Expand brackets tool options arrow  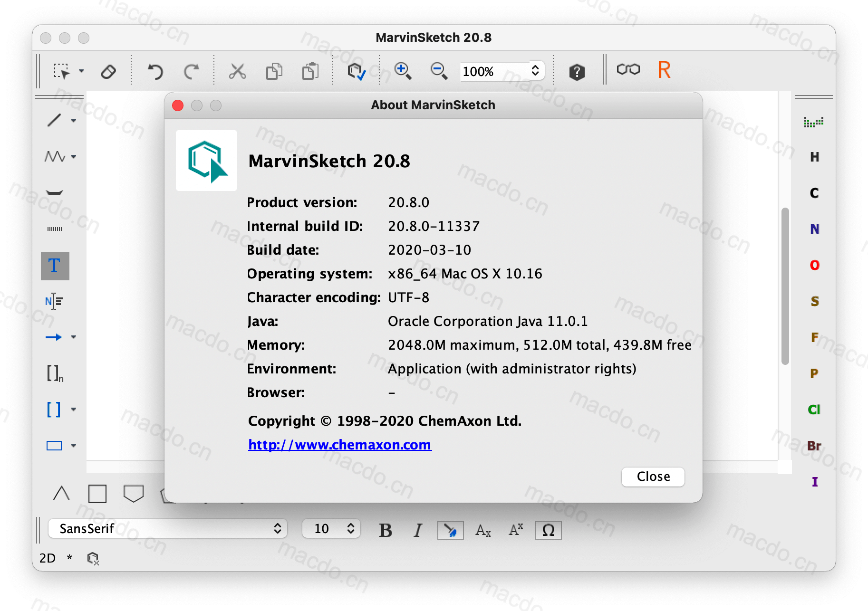point(74,409)
